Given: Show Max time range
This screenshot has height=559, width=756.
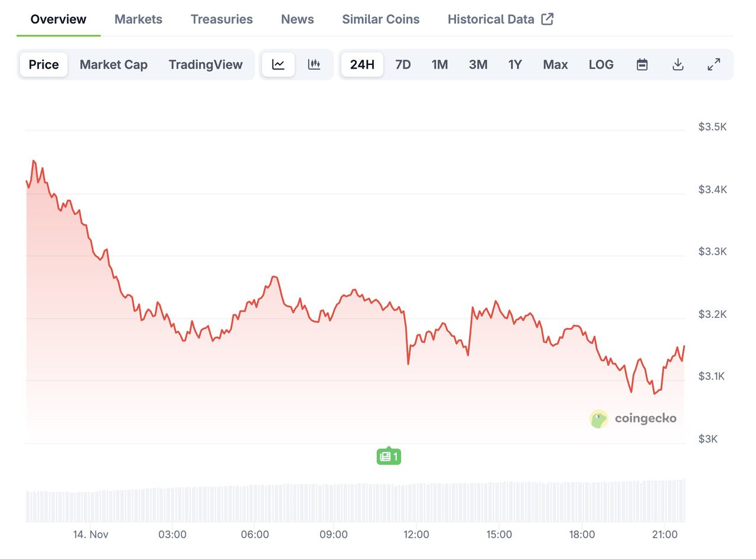Looking at the screenshot, I should pos(555,64).
